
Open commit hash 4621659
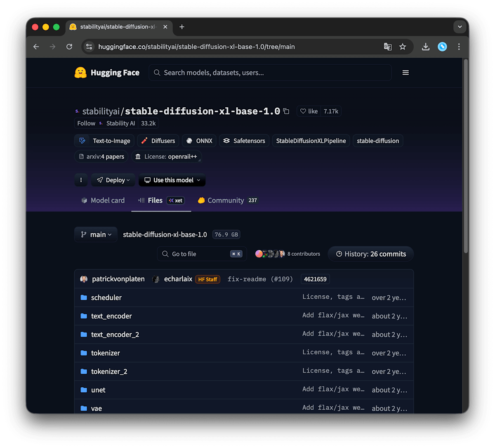point(315,279)
